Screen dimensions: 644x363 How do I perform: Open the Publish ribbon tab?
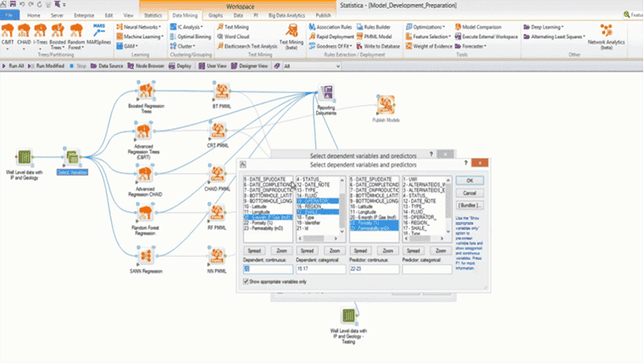[323, 15]
